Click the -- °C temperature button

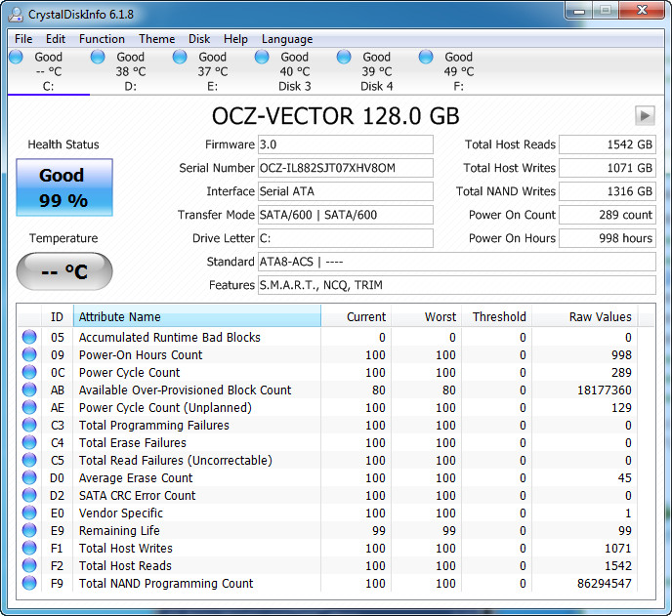[64, 271]
